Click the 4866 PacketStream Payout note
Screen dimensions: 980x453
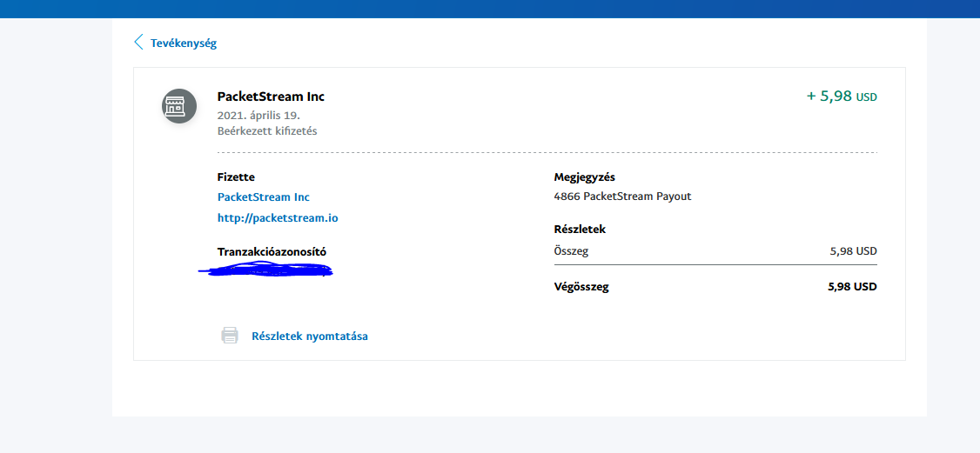[622, 197]
